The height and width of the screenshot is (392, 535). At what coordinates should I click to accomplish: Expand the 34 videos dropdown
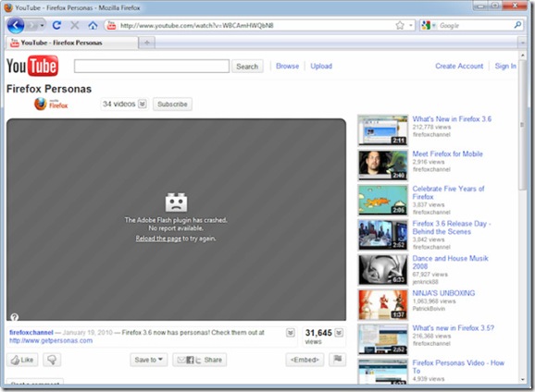pyautogui.click(x=143, y=104)
